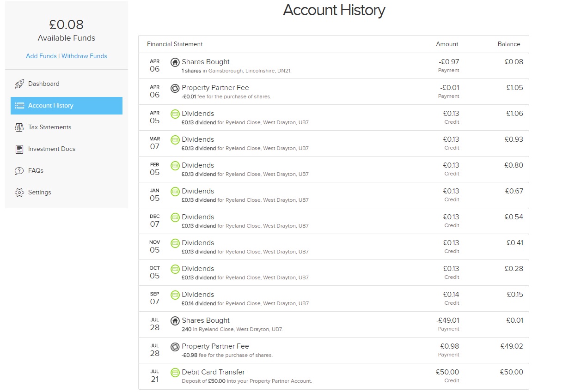Viewport: 587px width, 392px height.
Task: Click the Dashboard rocket icon
Action: click(19, 84)
